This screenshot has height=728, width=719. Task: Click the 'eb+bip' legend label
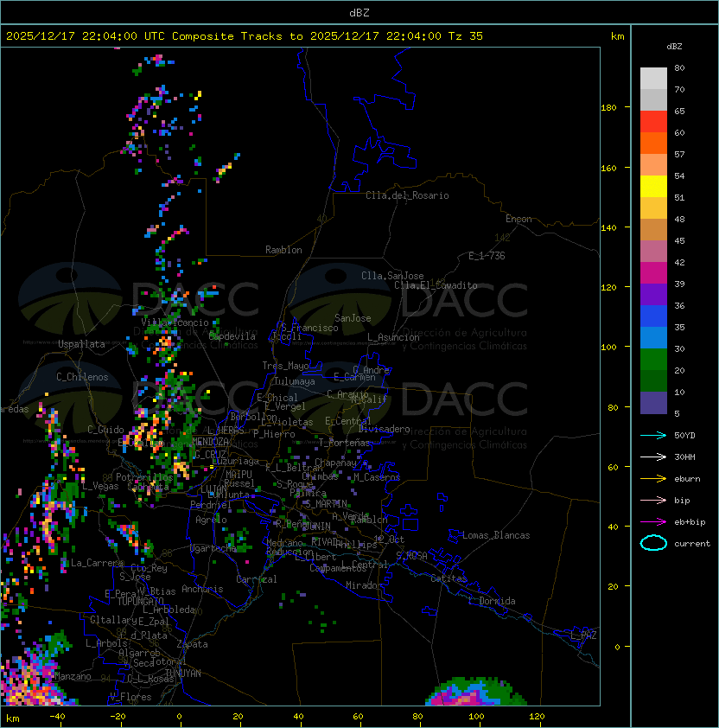(690, 522)
